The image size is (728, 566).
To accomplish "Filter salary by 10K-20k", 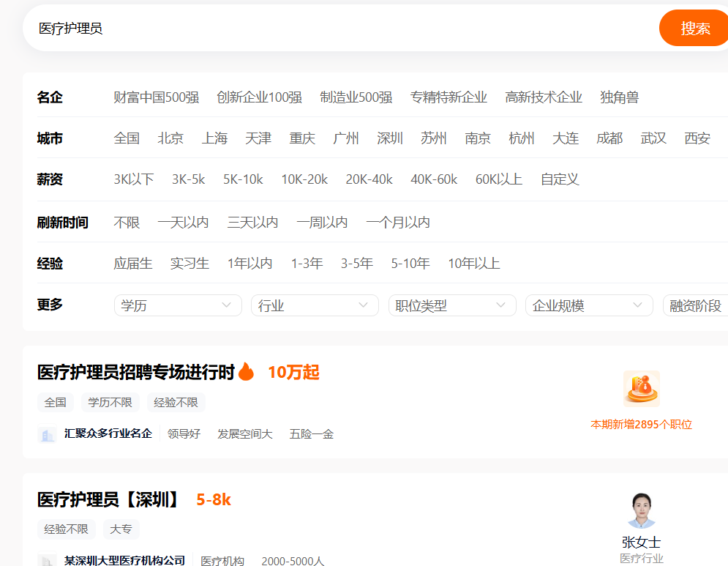I will pyautogui.click(x=304, y=179).
